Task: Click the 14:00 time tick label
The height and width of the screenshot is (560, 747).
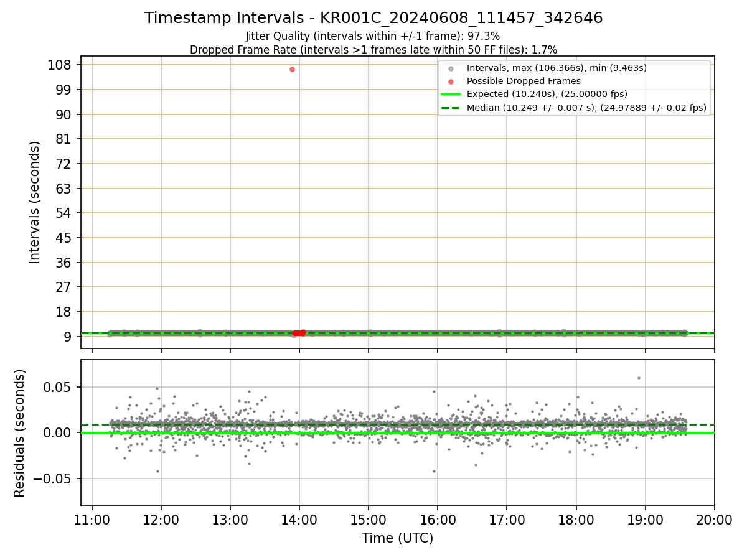Action: (299, 520)
